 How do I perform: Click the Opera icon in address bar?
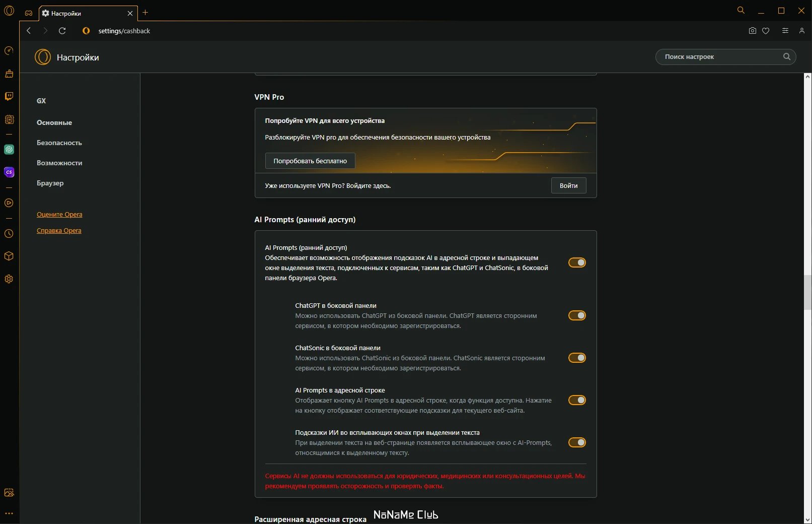(86, 31)
